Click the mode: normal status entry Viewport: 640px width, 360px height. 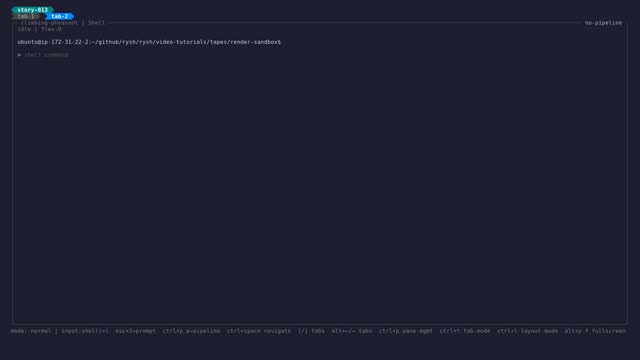[31, 331]
